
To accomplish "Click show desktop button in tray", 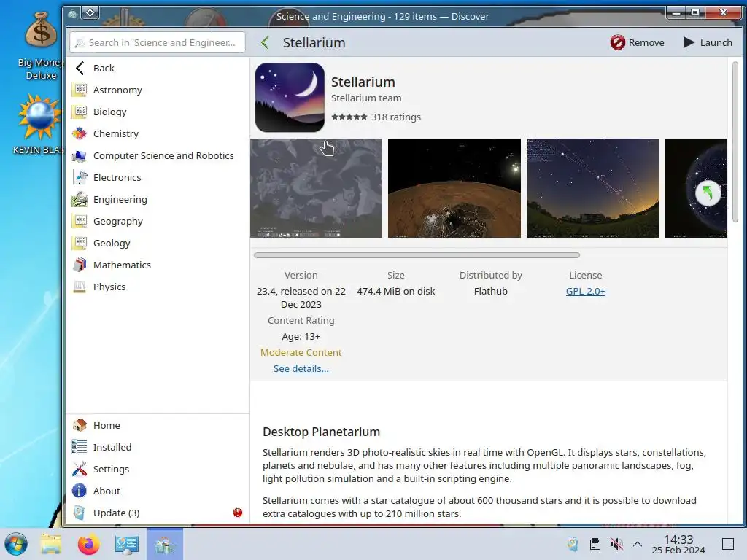I will click(728, 544).
